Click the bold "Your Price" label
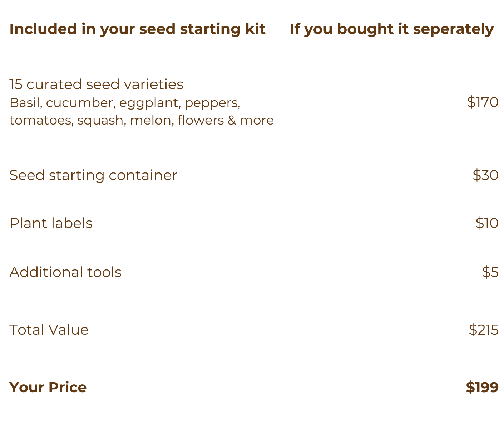The height and width of the screenshot is (423, 504). pos(48,388)
